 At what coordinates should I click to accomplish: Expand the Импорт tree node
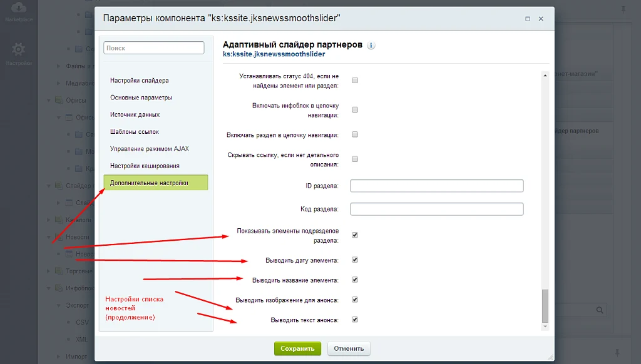58,356
